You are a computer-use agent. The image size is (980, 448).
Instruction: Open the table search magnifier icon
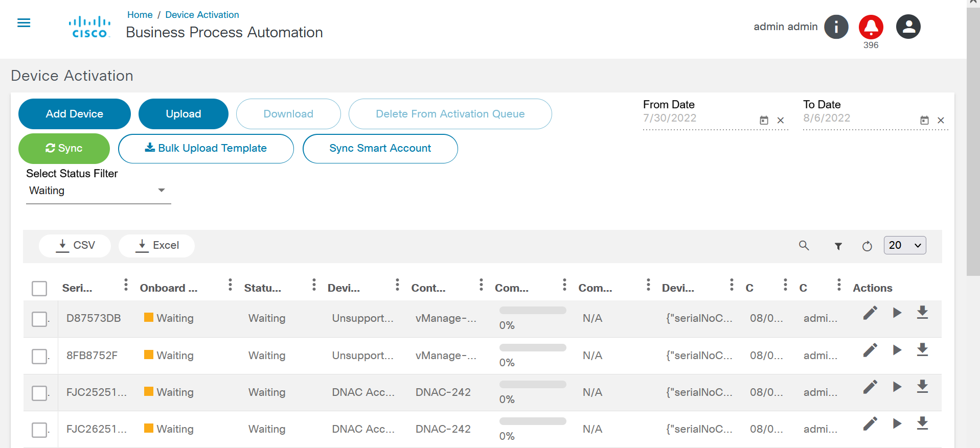[x=804, y=246]
